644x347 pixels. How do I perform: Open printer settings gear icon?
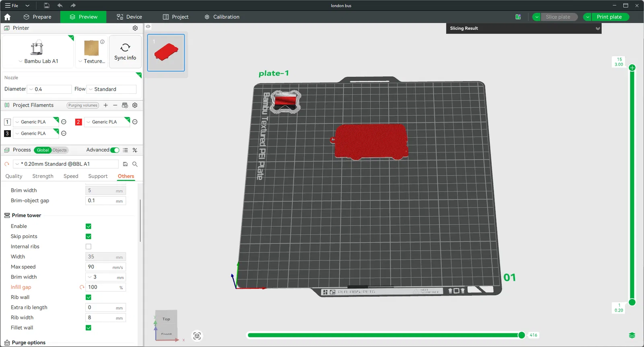point(135,28)
